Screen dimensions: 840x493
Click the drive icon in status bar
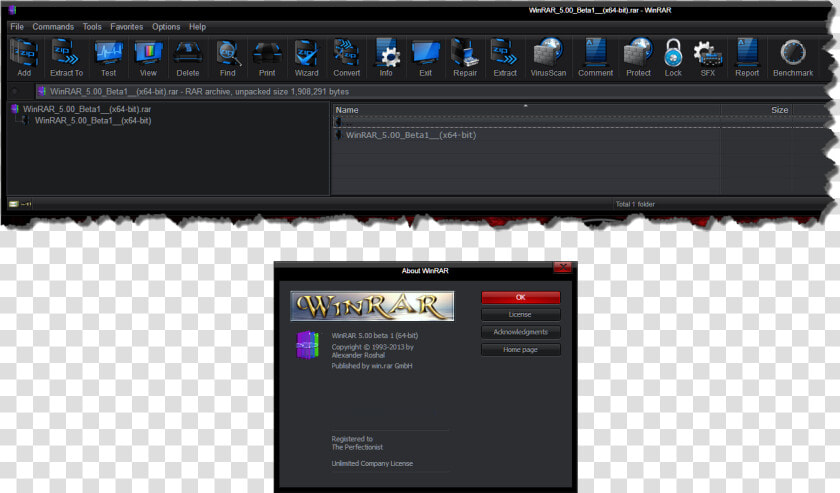point(14,204)
